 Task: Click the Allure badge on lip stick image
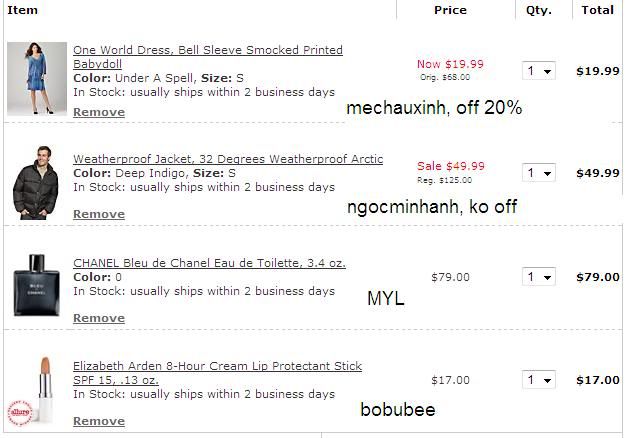point(17,410)
